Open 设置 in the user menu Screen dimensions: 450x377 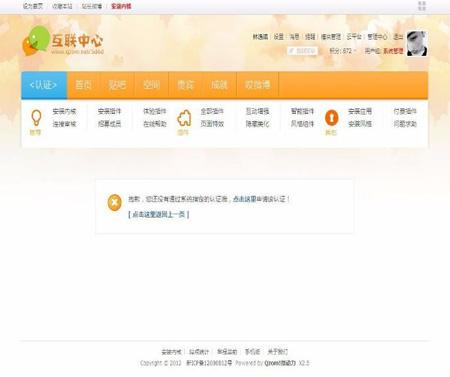(x=279, y=37)
